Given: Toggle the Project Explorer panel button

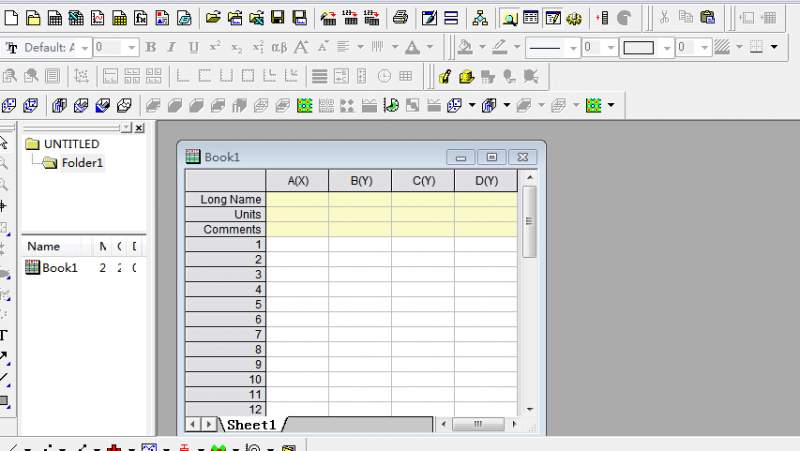Looking at the screenshot, I should point(509,18).
